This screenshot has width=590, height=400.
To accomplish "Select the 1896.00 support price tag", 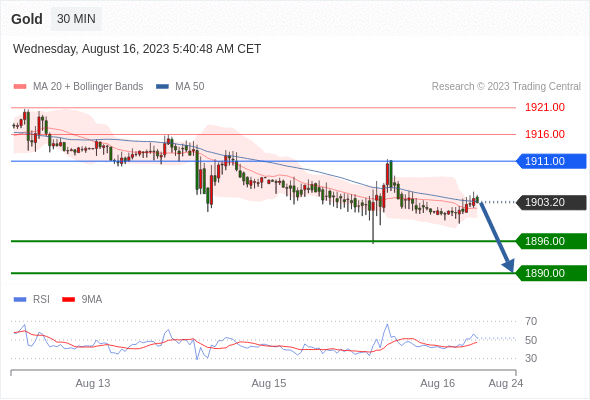I will [x=551, y=241].
